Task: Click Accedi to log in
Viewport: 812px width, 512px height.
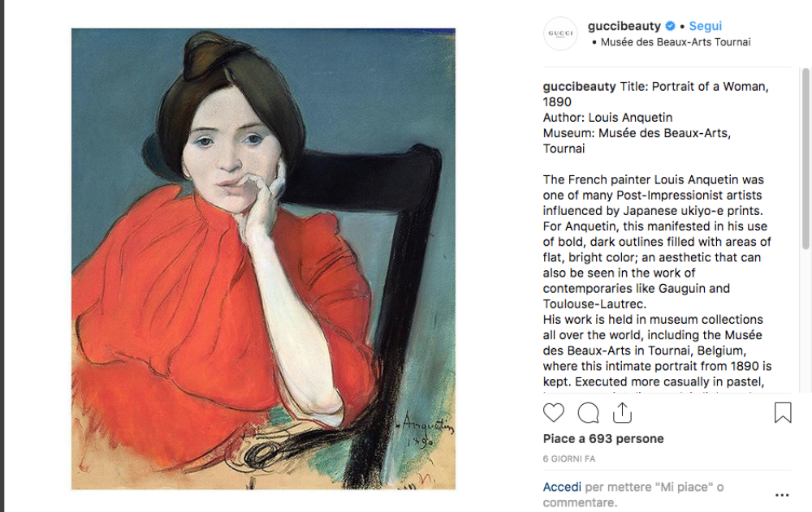Action: (562, 487)
